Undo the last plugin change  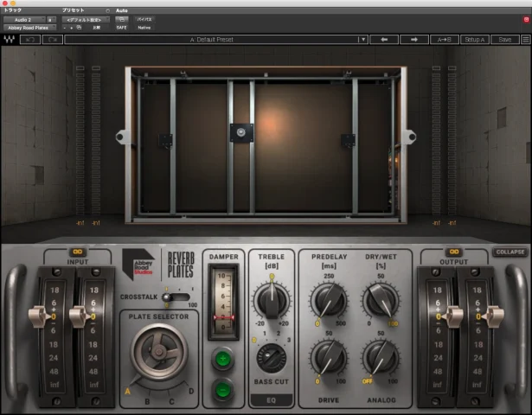[x=30, y=39]
